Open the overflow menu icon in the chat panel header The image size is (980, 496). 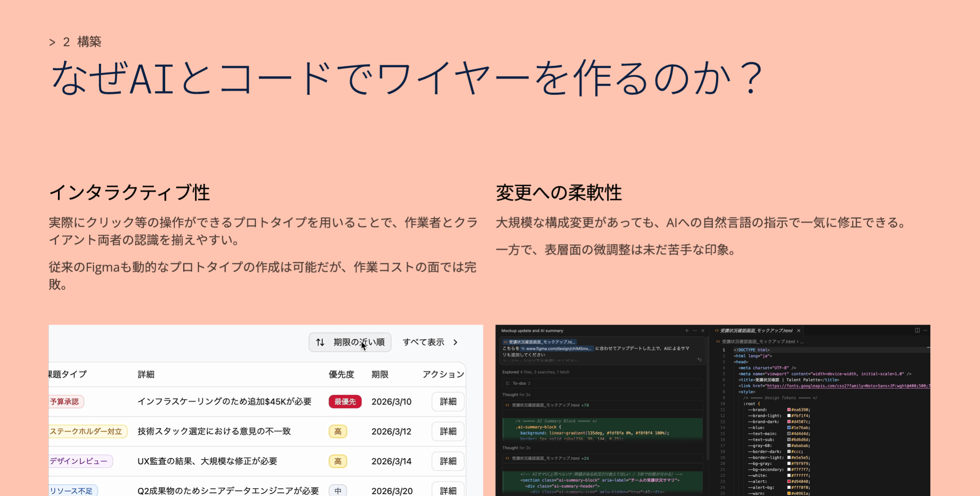(695, 330)
